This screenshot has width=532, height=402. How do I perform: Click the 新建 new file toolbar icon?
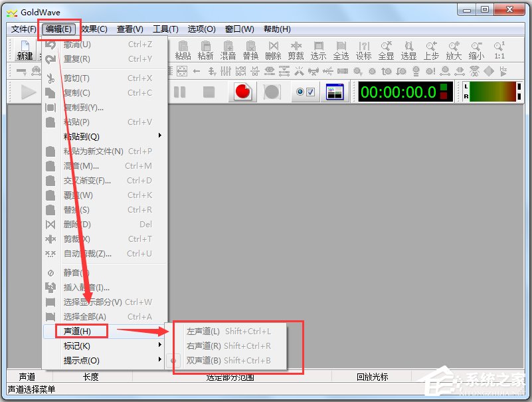[x=25, y=50]
